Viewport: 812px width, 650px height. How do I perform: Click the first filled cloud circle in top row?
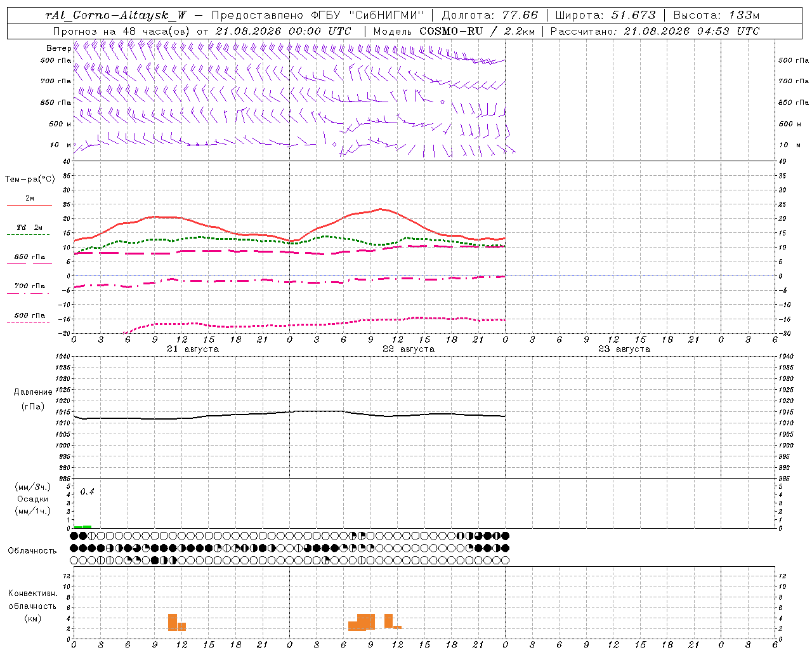74,536
